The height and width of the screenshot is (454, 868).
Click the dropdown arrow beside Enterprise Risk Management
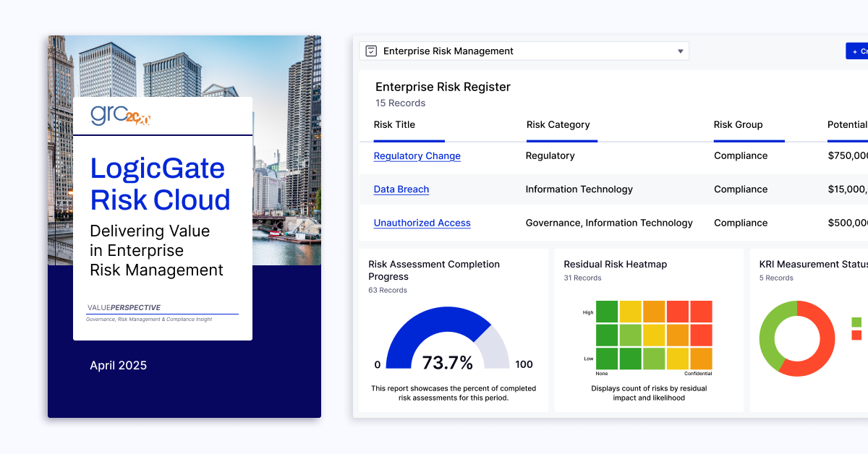click(680, 51)
